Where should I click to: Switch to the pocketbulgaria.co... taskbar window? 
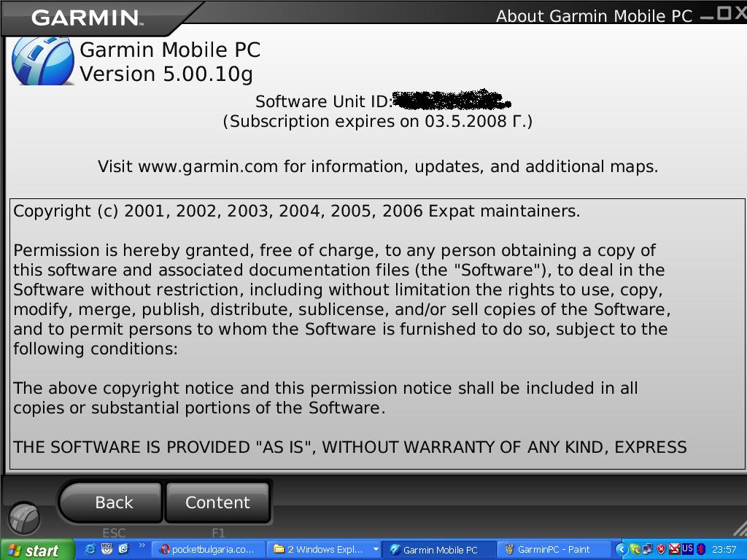pos(208,550)
